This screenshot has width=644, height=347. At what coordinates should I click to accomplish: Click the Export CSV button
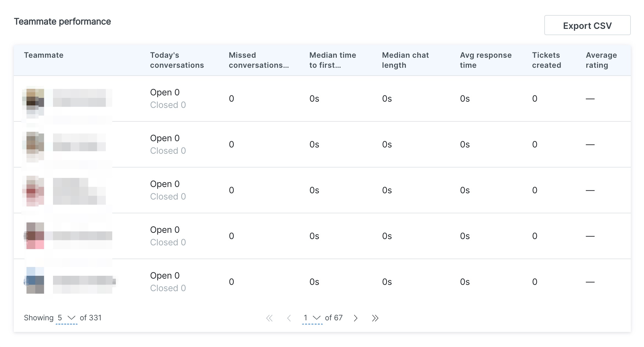[587, 25]
